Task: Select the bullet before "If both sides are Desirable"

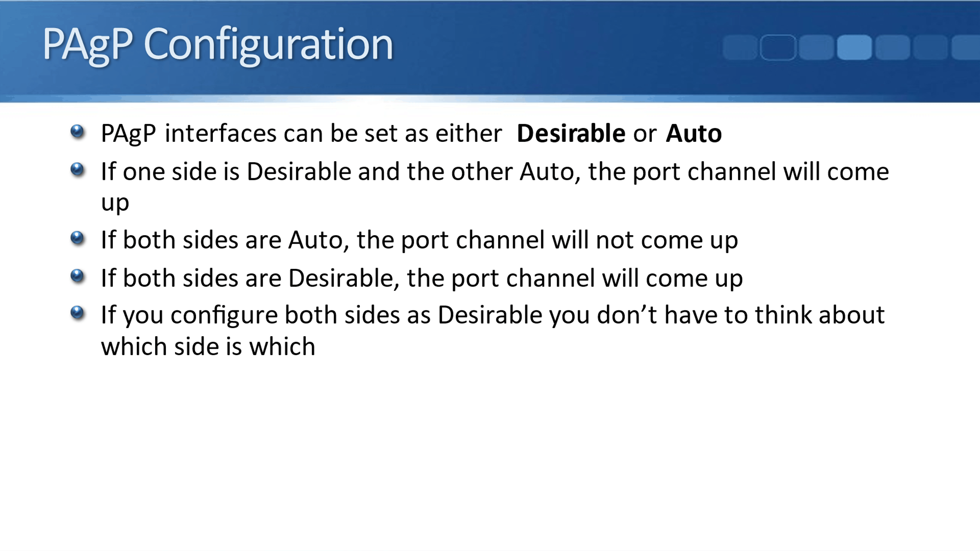Action: 77,276
